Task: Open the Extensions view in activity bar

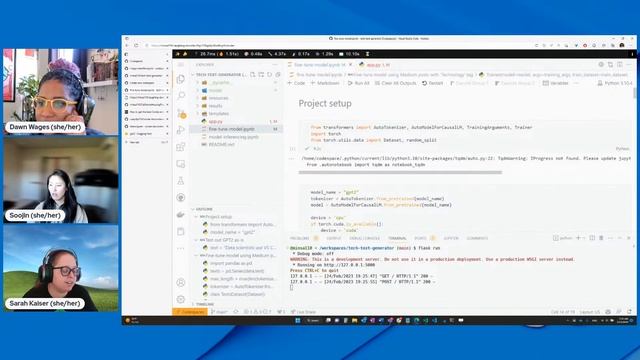Action: (x=181, y=147)
